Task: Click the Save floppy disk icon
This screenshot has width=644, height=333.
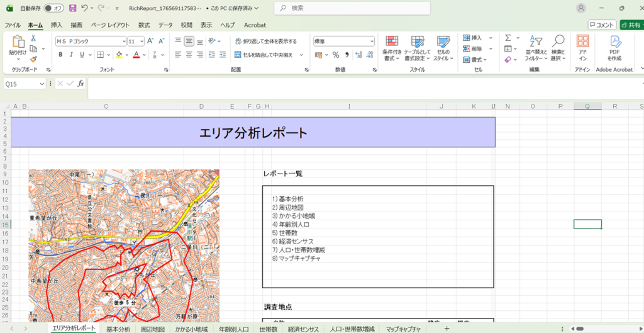Action: pos(73,8)
